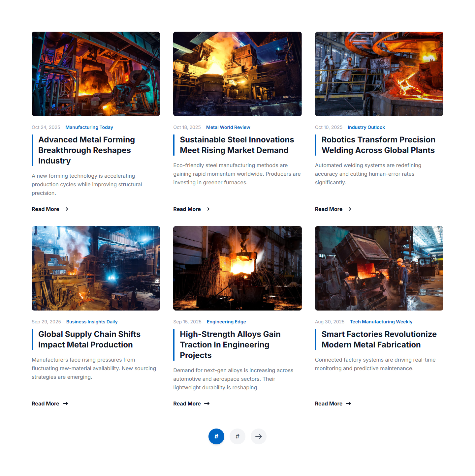The width and height of the screenshot is (475, 476).
Task: Click the High-Strength Alloys article thumbnail
Action: click(x=237, y=268)
